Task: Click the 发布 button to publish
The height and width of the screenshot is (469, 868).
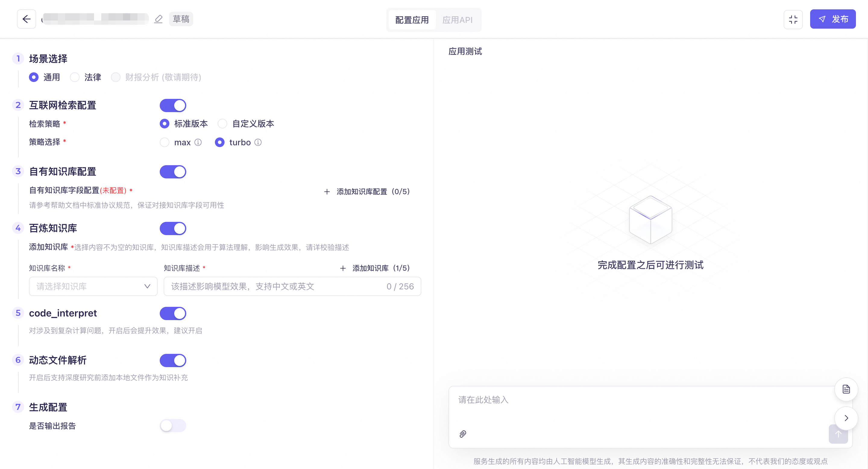Action: [x=833, y=19]
